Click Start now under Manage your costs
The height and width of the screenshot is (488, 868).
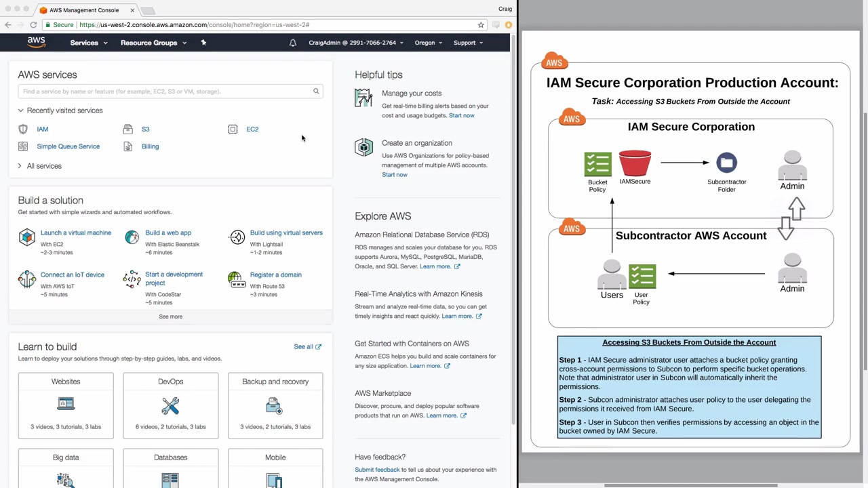point(462,115)
